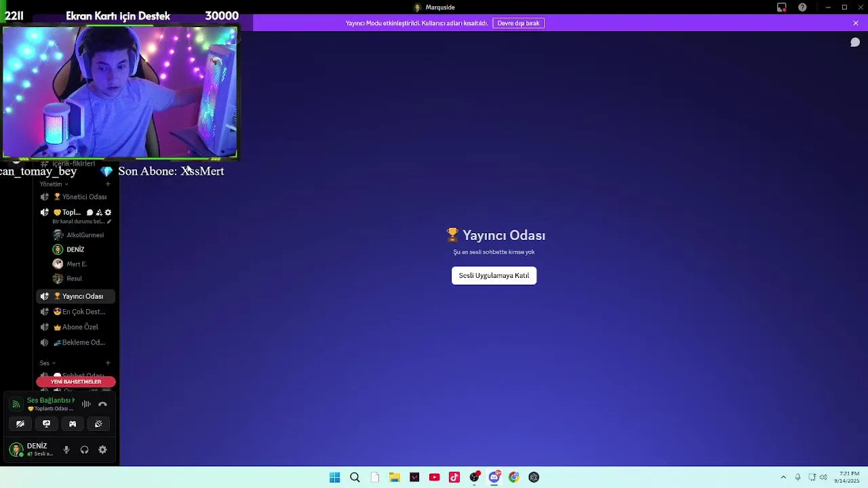Select user AlkolGurmesi in voice channel
Viewport: 868px width, 488px height.
pos(79,235)
